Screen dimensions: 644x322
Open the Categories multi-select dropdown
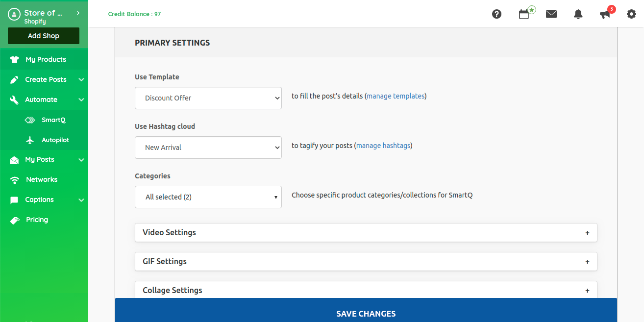click(208, 197)
